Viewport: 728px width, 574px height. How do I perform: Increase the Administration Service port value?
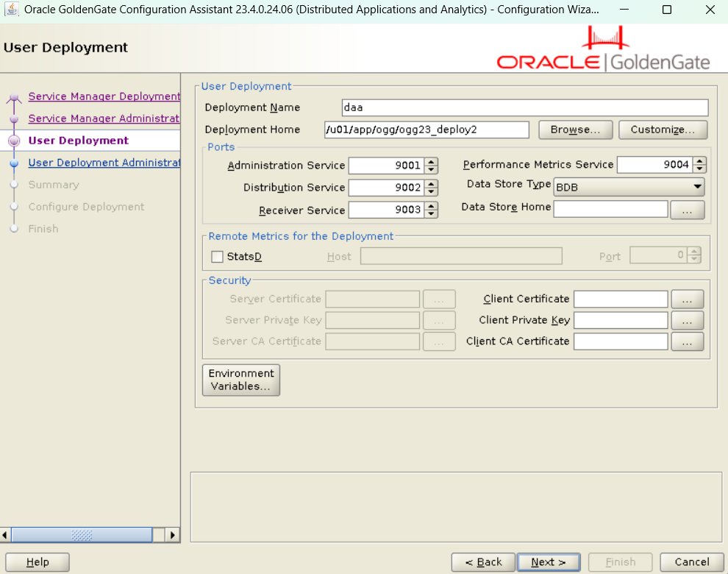point(432,162)
